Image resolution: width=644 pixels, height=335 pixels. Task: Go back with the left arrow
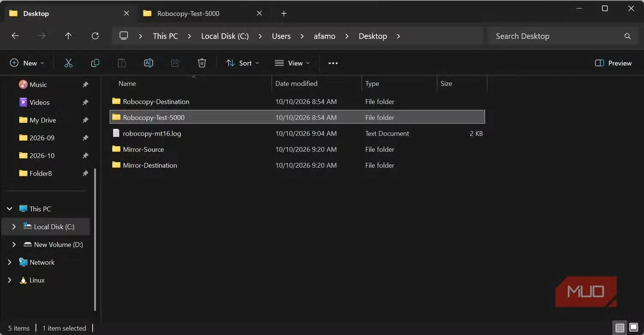point(15,36)
